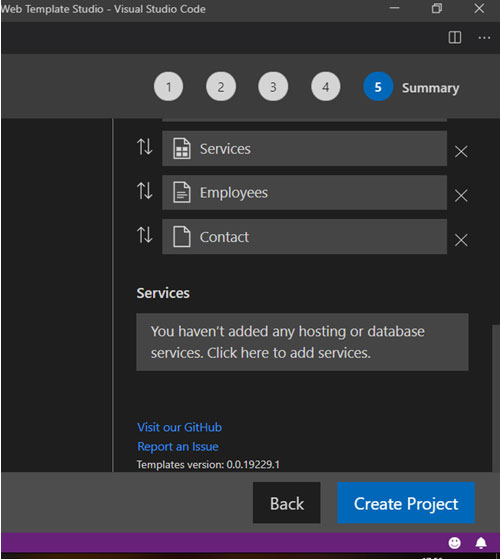The height and width of the screenshot is (559, 501).
Task: Click the Back button
Action: pos(286,503)
